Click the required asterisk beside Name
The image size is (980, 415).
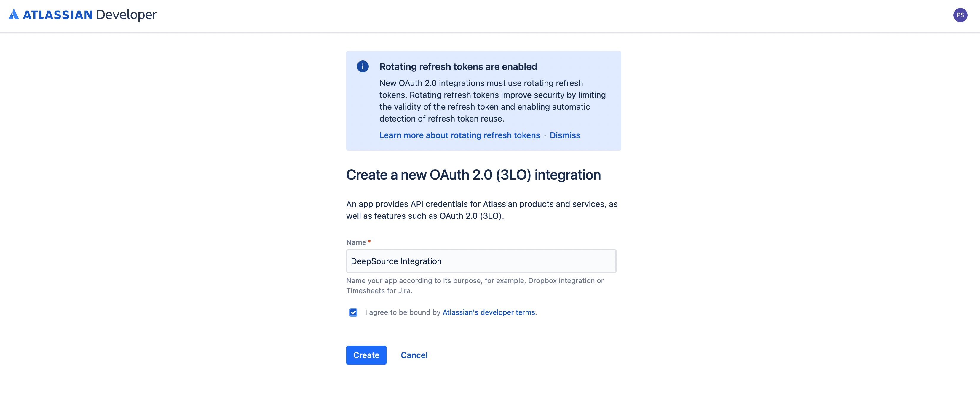[369, 241]
